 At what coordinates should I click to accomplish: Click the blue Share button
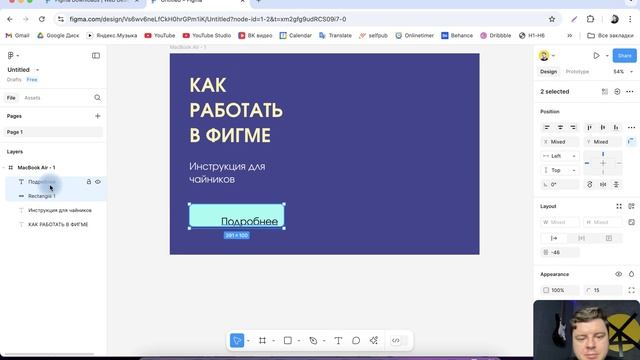(624, 56)
